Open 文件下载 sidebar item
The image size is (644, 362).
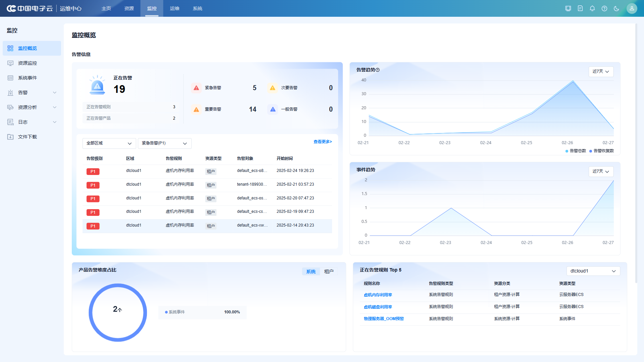tap(32, 137)
